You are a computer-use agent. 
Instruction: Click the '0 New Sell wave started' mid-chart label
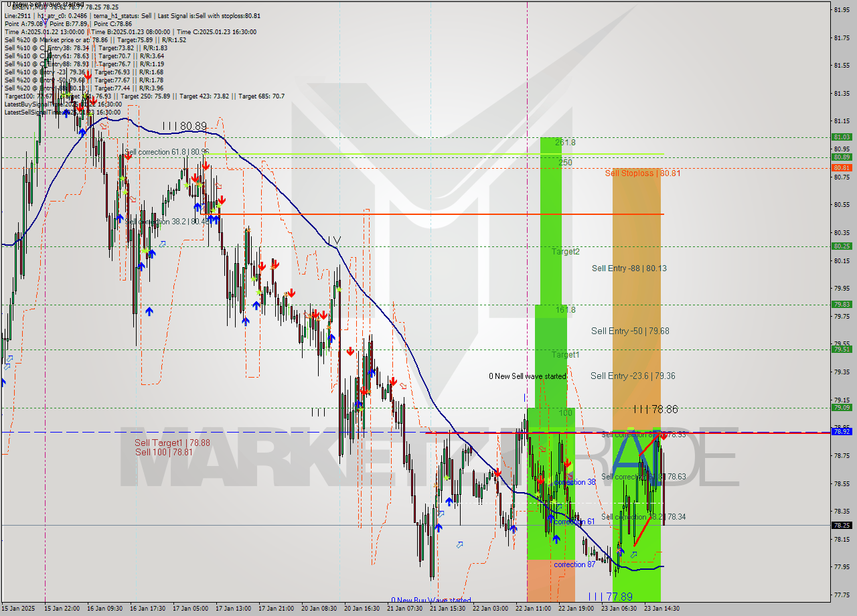tap(528, 376)
